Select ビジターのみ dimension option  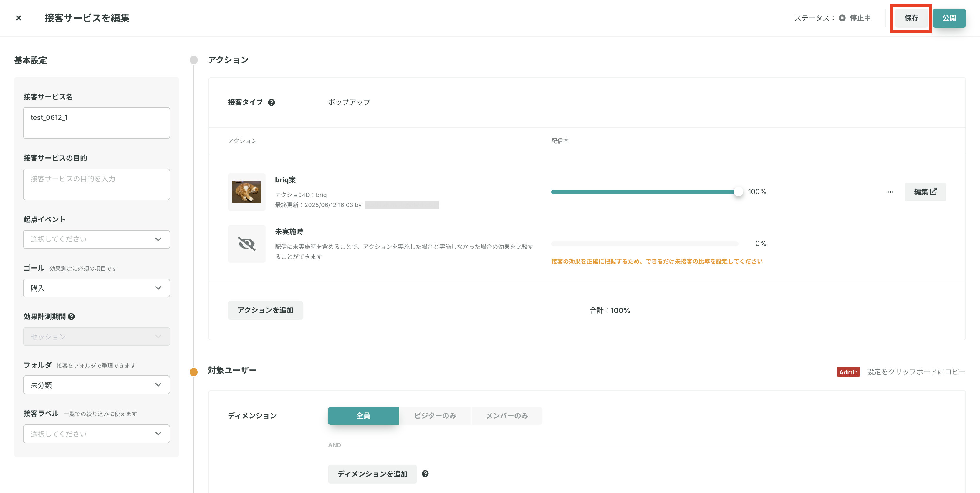tap(435, 415)
